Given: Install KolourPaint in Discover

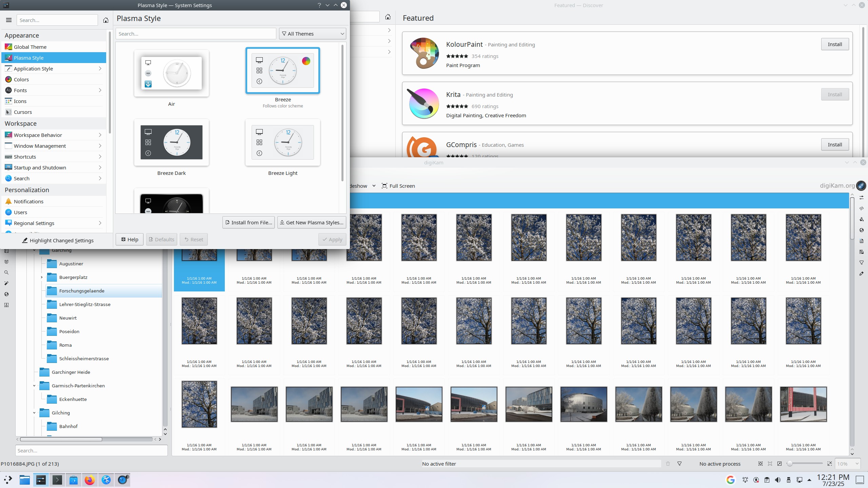Looking at the screenshot, I should (835, 44).
